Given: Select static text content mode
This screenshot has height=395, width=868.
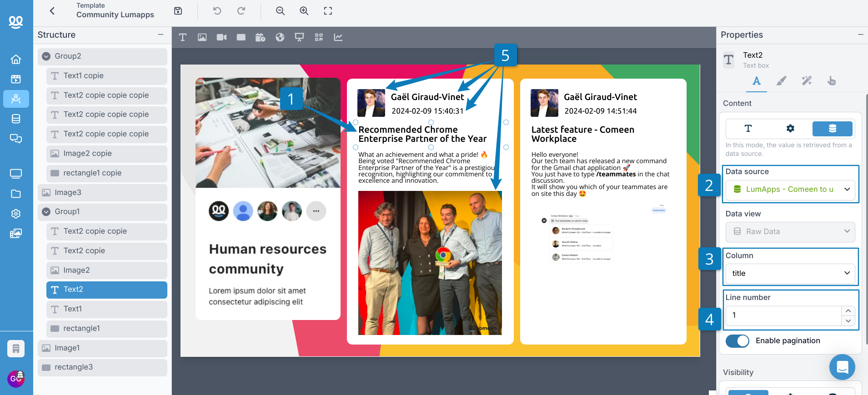Looking at the screenshot, I should pos(748,129).
